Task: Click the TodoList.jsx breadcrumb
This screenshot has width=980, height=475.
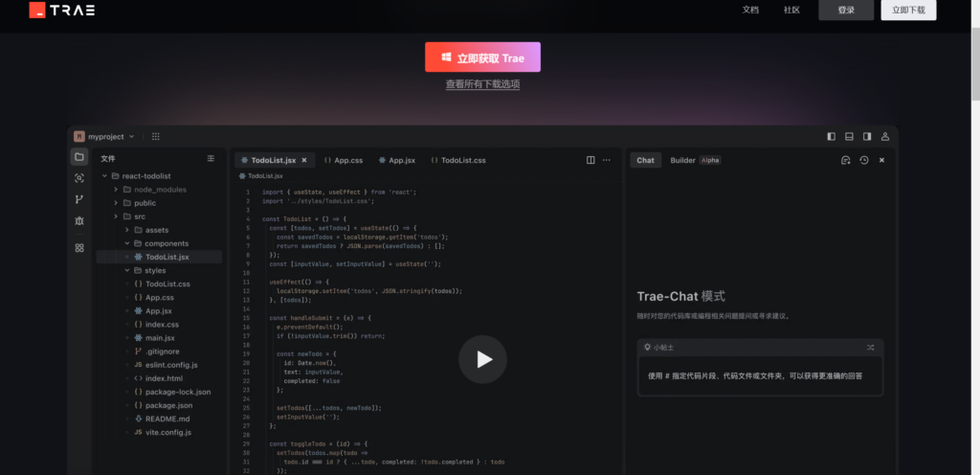Action: (x=261, y=176)
